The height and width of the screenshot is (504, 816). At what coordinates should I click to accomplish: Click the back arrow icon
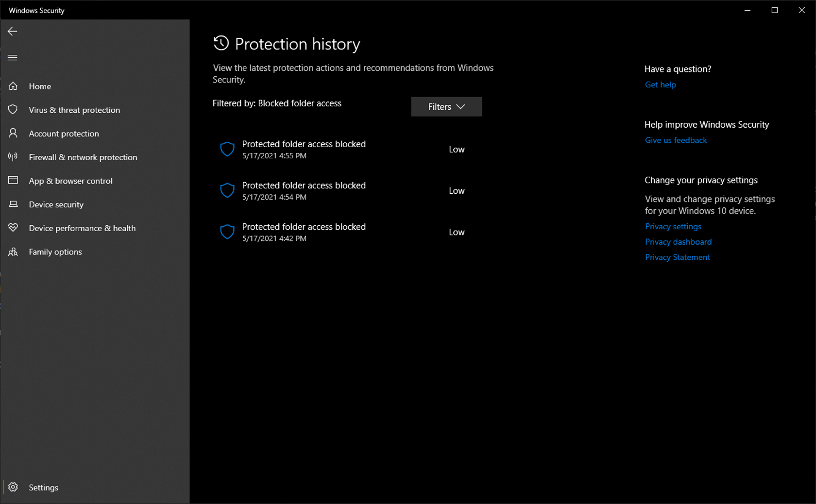pyautogui.click(x=13, y=32)
